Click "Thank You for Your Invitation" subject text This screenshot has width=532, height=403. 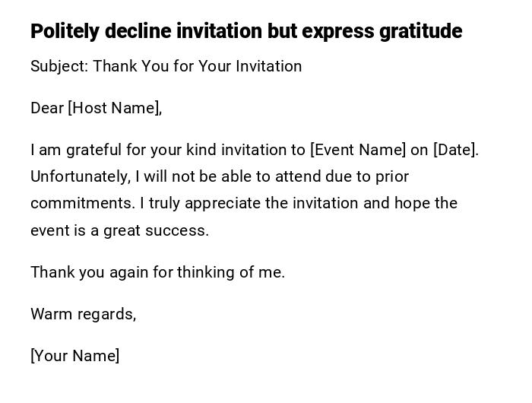[198, 66]
